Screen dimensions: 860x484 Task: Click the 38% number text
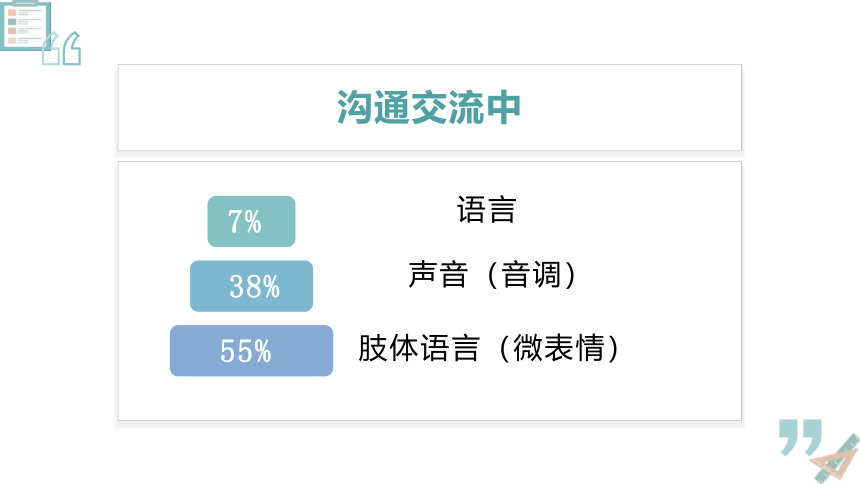(x=254, y=286)
